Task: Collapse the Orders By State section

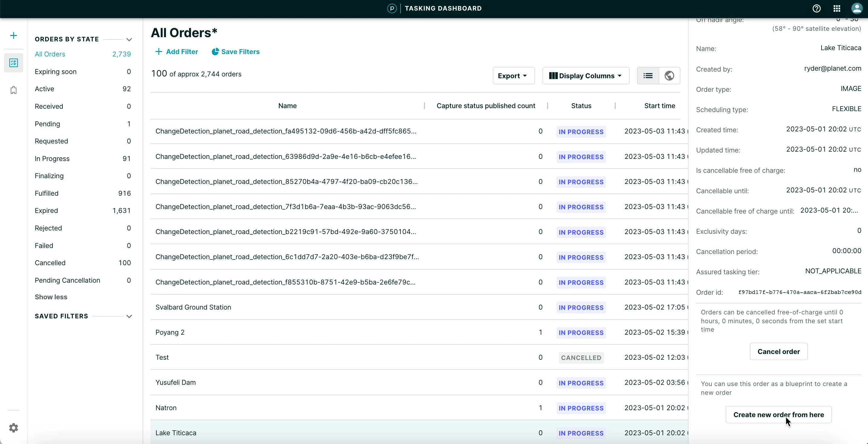Action: pyautogui.click(x=129, y=40)
